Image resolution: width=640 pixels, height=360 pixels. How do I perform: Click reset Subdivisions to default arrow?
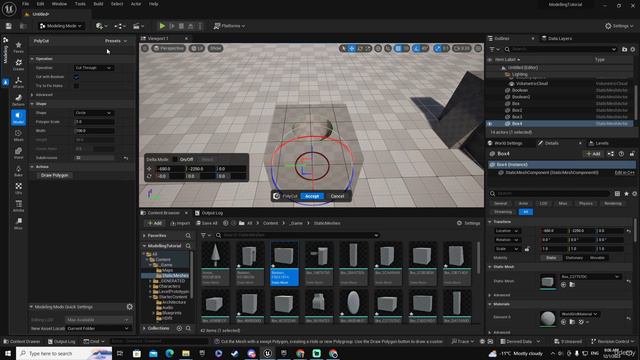click(x=126, y=158)
